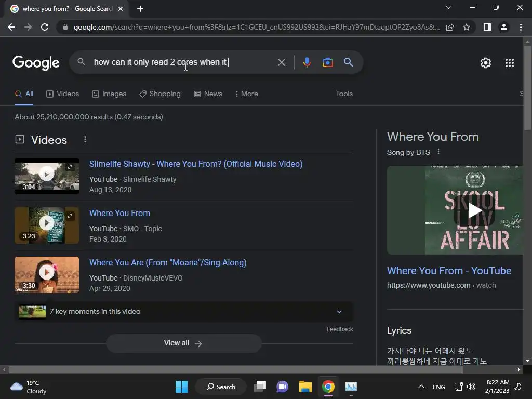Image resolution: width=532 pixels, height=399 pixels.
Task: Click inside the Google search text field
Action: coord(183,62)
